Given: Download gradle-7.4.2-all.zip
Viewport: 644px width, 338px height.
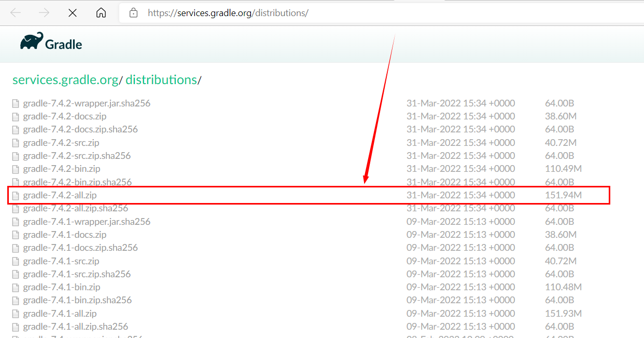Looking at the screenshot, I should pos(60,195).
